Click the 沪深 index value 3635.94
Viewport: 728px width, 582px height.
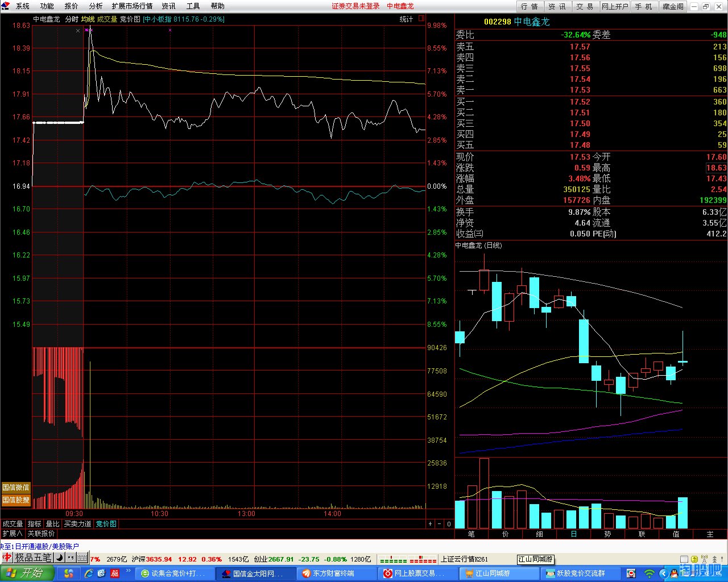[159, 559]
